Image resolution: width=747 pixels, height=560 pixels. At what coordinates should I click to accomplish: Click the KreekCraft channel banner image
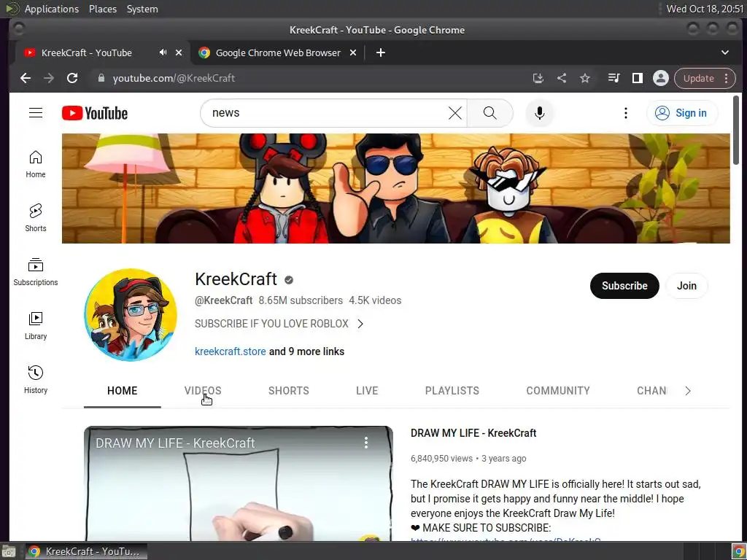pos(396,189)
